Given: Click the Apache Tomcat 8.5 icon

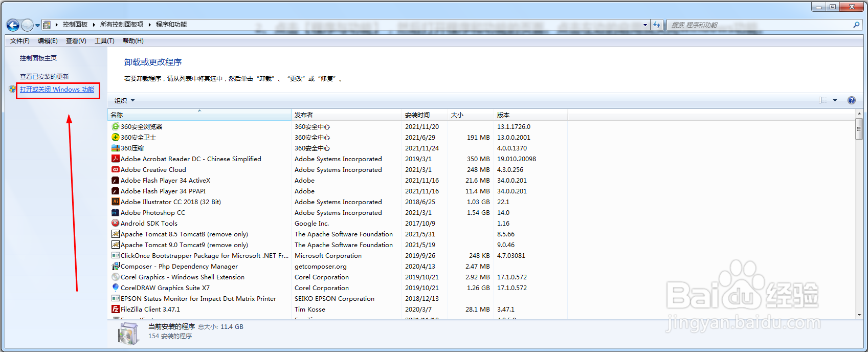Looking at the screenshot, I should coord(116,234).
